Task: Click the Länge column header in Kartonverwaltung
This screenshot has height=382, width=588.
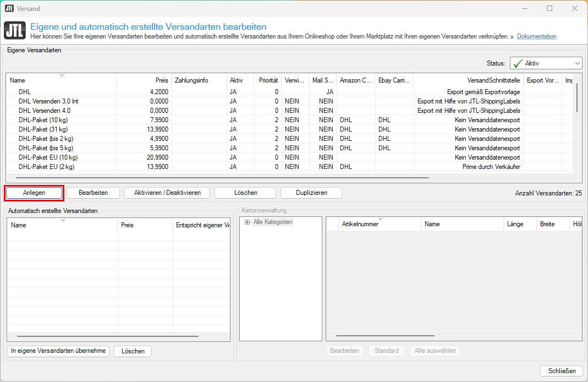Action: pyautogui.click(x=520, y=224)
